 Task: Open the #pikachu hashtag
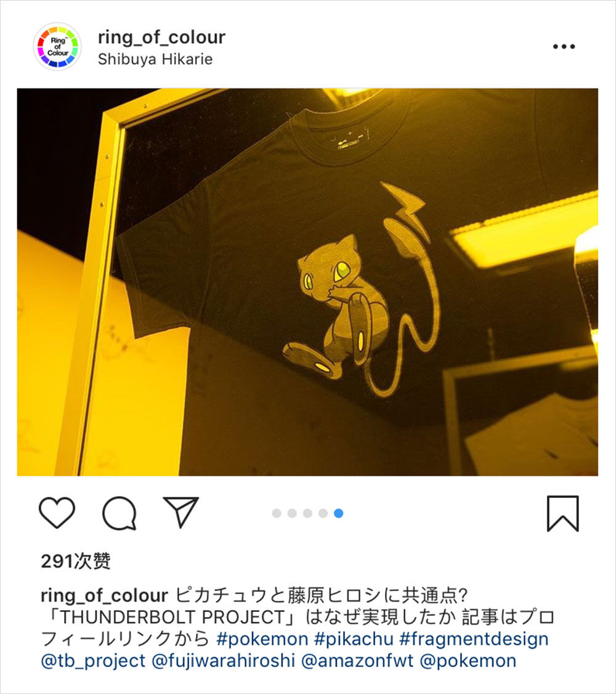point(354,639)
